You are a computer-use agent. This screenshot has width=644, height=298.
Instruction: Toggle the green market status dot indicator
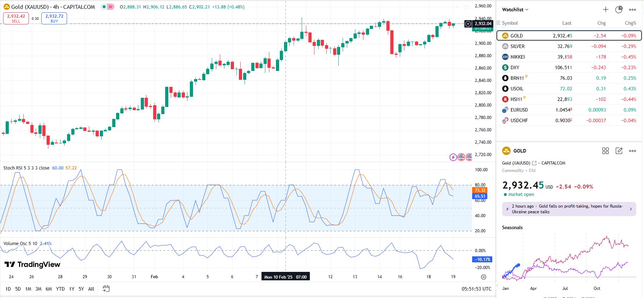pos(104,7)
